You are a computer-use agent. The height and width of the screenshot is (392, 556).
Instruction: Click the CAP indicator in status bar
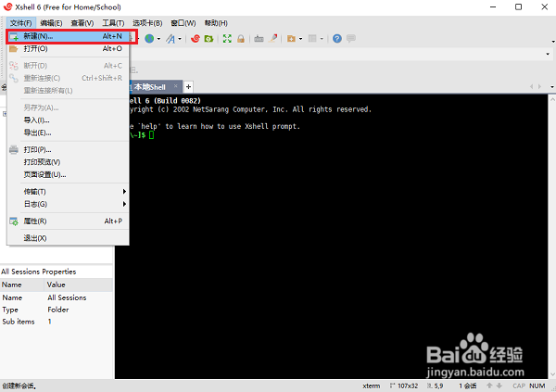pyautogui.click(x=519, y=386)
